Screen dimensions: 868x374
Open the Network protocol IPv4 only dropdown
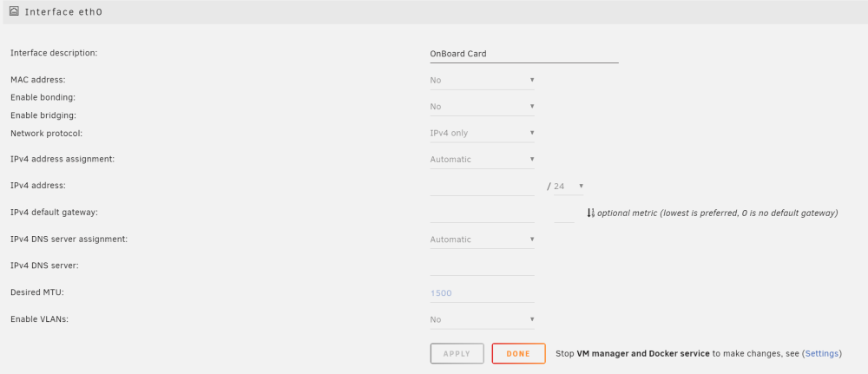pos(482,133)
